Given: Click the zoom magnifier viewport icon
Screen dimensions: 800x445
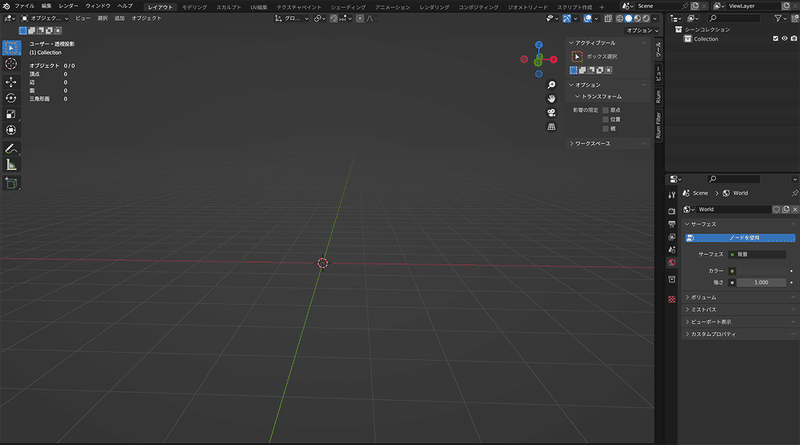Looking at the screenshot, I should (x=552, y=85).
